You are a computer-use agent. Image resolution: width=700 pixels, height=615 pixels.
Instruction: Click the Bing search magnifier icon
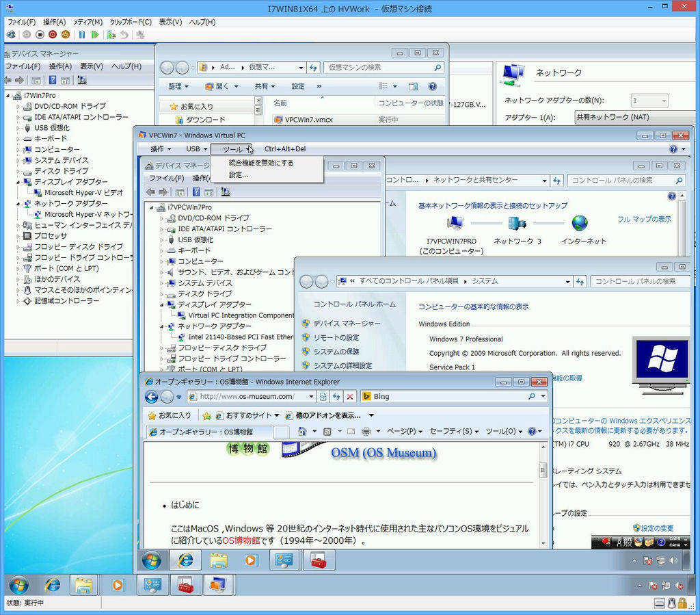click(x=531, y=396)
